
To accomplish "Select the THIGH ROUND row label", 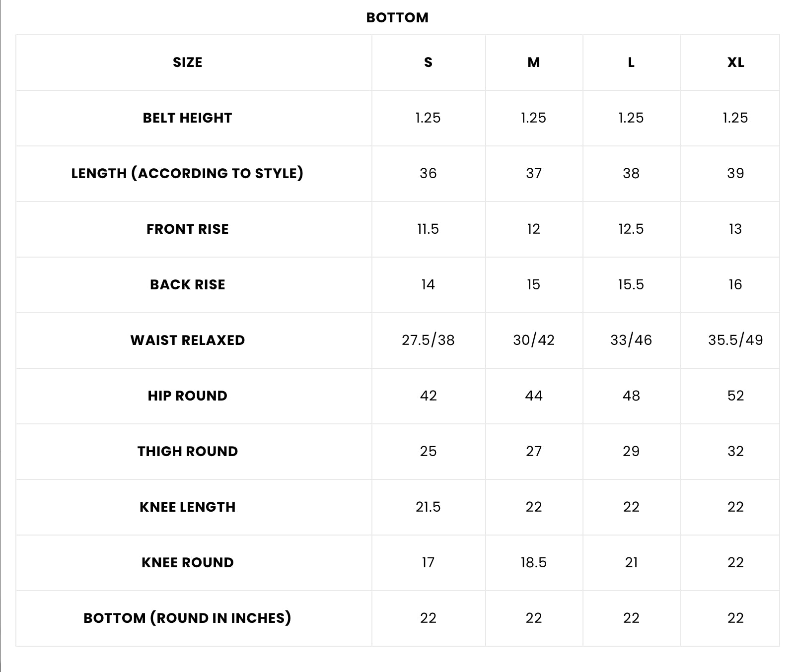I will point(187,451).
